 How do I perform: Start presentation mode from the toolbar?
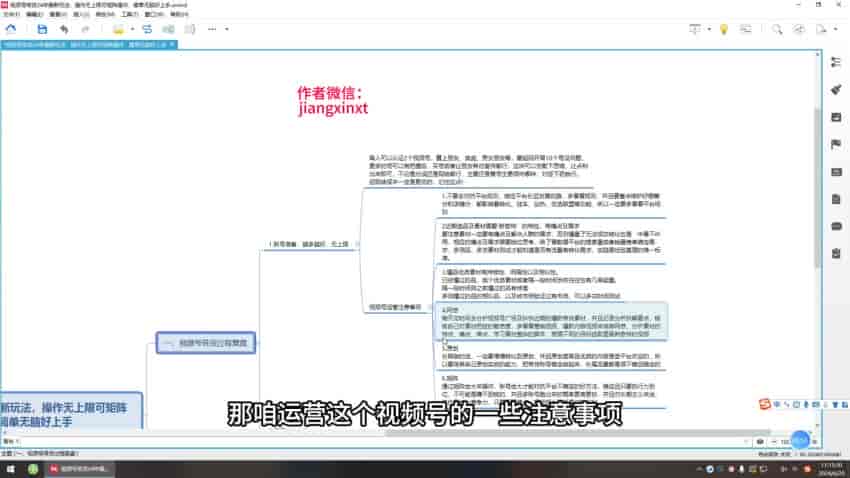[695, 29]
